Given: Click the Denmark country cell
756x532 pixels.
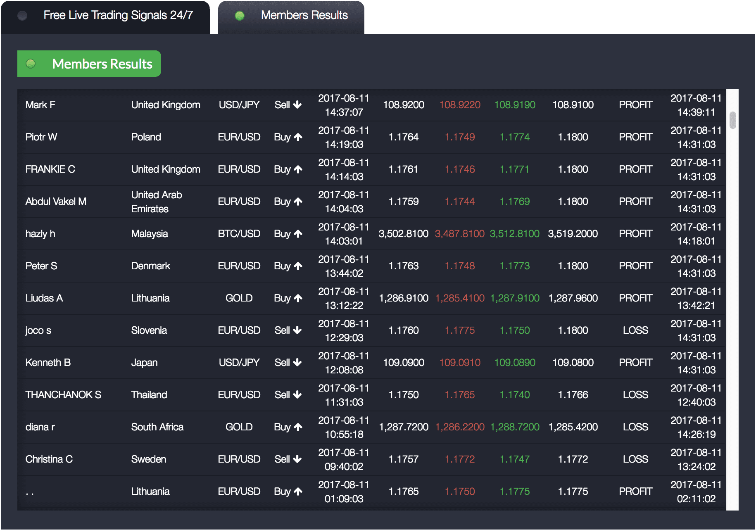Looking at the screenshot, I should click(150, 266).
